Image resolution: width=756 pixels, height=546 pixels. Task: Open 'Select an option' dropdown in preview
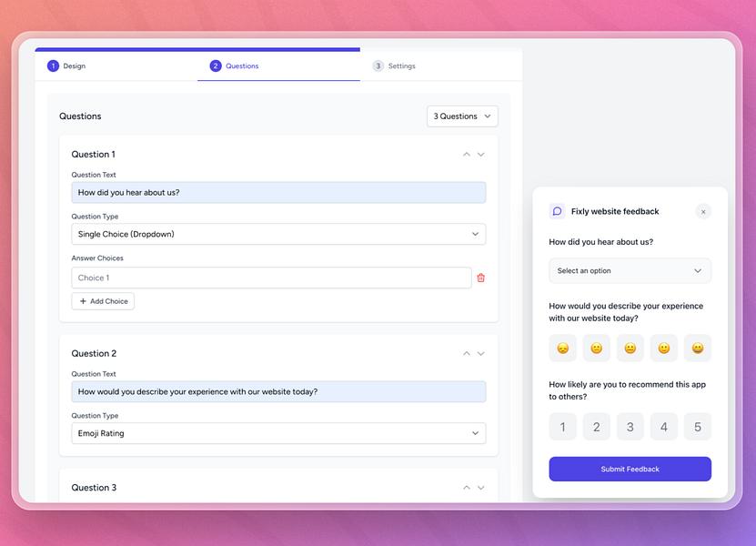click(x=630, y=270)
